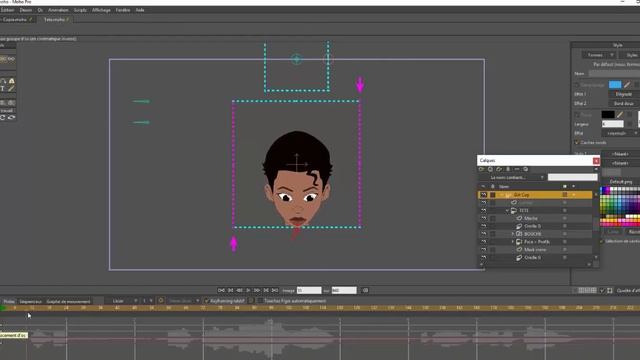Click the layer name search field in Calques
The height and width of the screenshot is (360, 640).
click(572, 177)
